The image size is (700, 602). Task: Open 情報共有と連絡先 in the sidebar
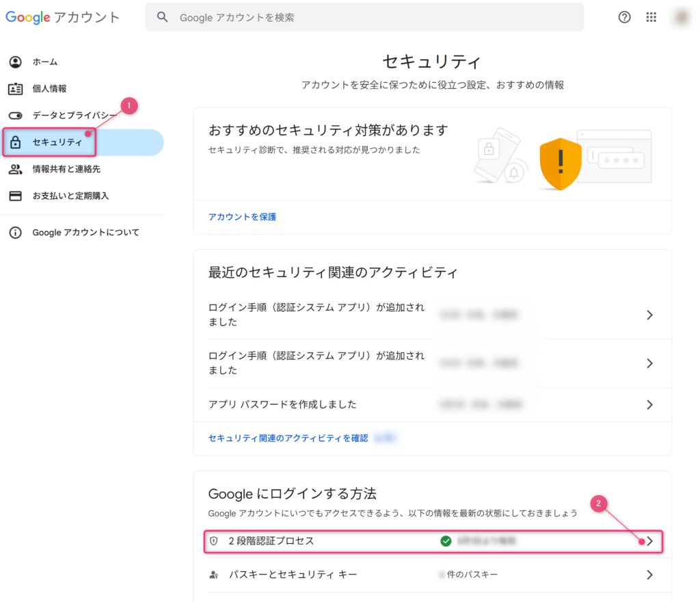click(x=66, y=169)
